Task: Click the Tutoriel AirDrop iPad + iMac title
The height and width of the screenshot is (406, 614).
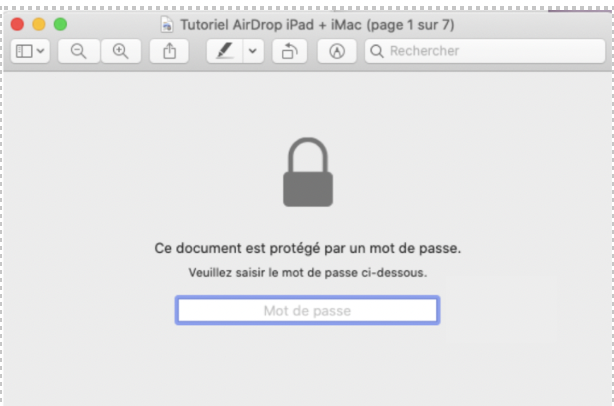Action: tap(317, 25)
